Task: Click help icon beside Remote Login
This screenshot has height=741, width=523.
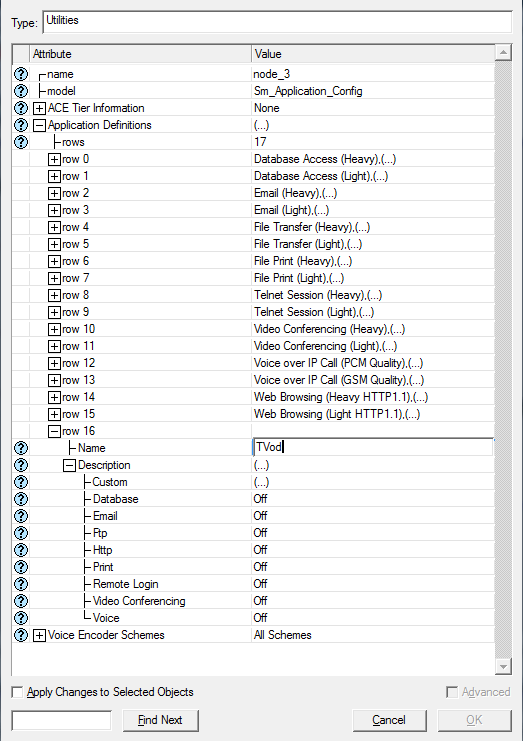Action: coord(21,584)
